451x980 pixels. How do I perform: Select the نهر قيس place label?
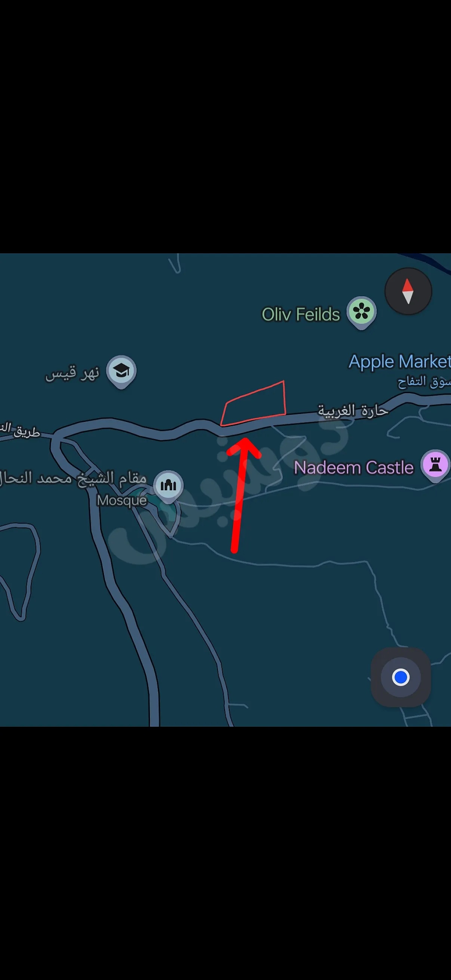click(x=72, y=373)
